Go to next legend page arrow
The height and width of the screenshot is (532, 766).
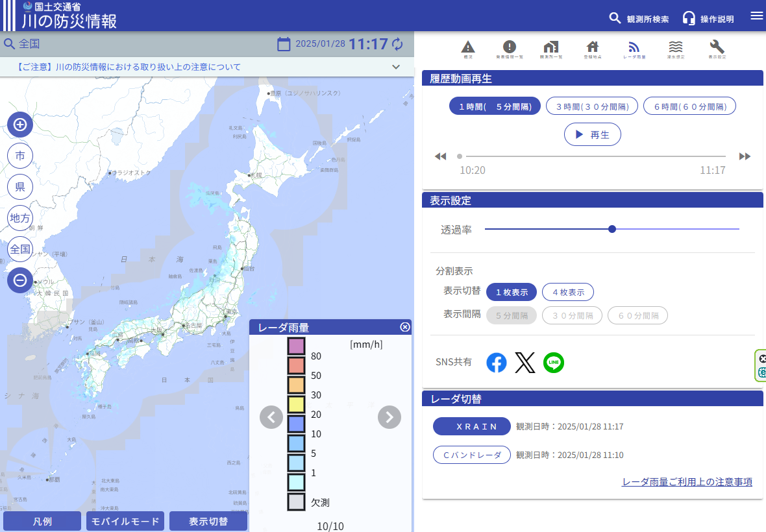pos(389,417)
